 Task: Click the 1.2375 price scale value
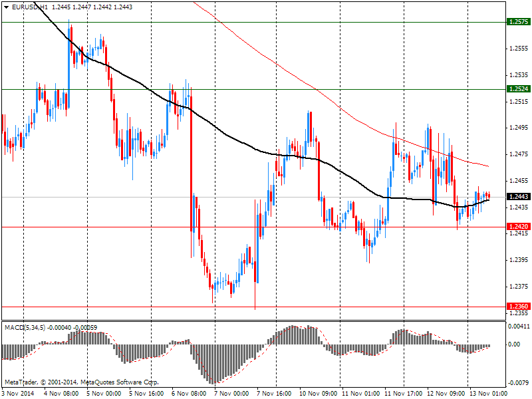pyautogui.click(x=519, y=287)
